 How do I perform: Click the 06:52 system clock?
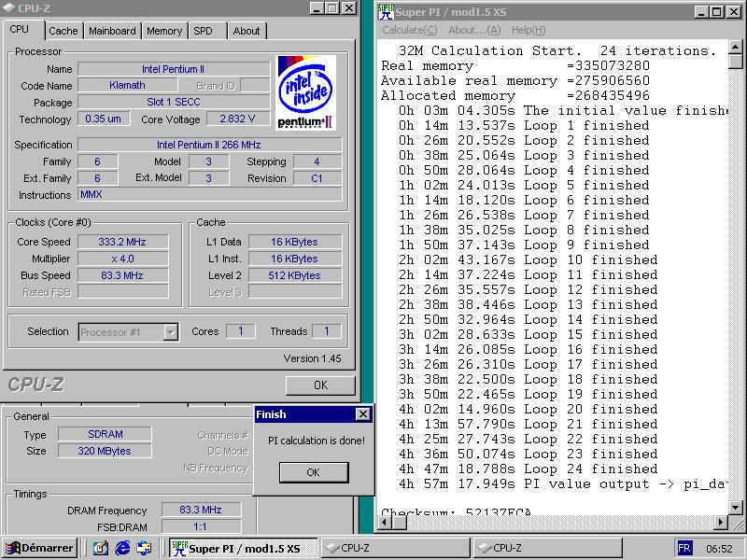(719, 549)
